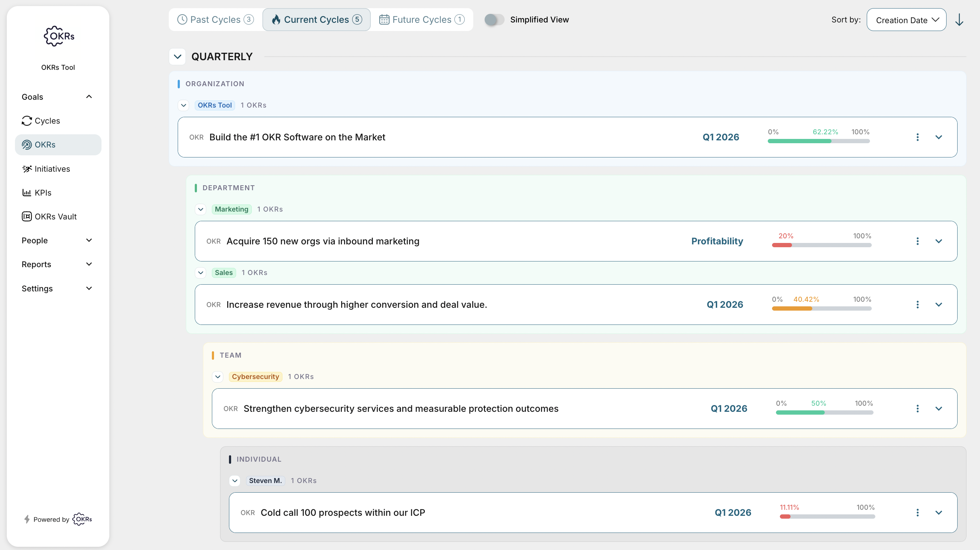The image size is (980, 550).
Task: Enable Simplified View
Action: 494,19
